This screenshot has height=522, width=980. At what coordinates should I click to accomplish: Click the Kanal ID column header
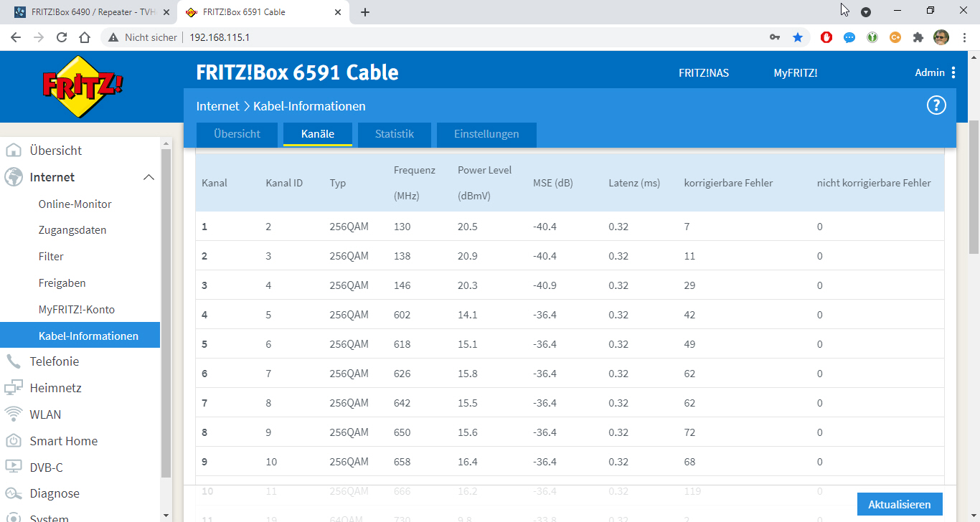point(284,183)
